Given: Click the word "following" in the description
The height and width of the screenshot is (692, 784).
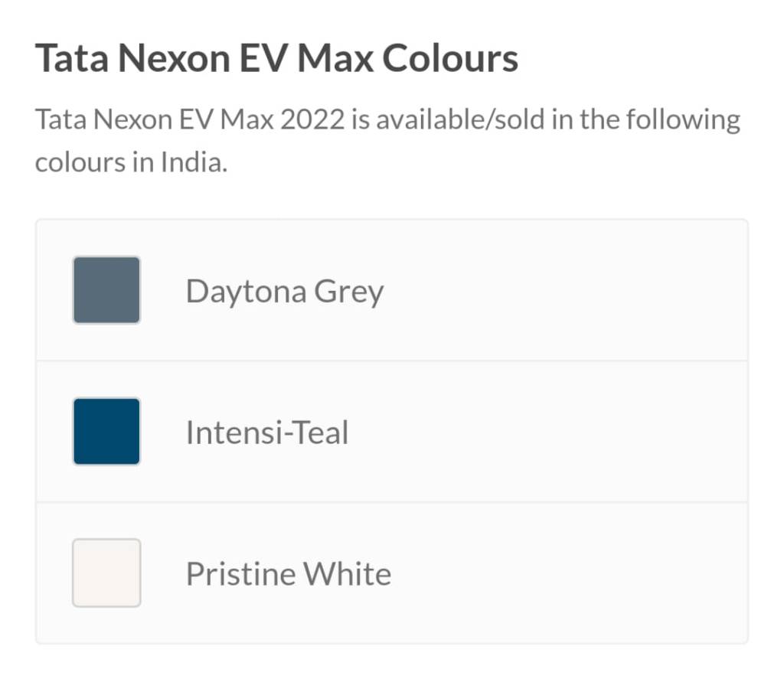Looking at the screenshot, I should pos(683,120).
